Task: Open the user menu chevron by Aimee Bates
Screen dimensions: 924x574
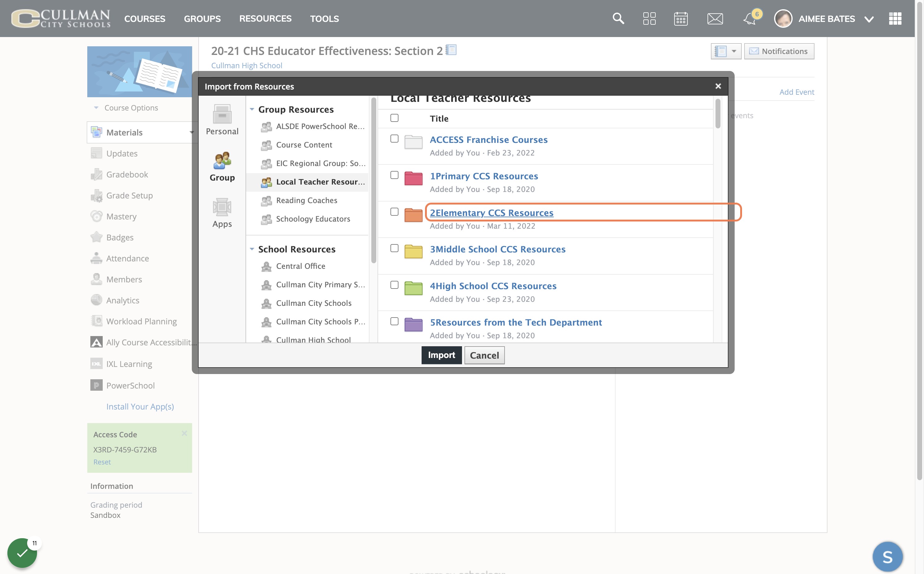Action: click(x=869, y=19)
